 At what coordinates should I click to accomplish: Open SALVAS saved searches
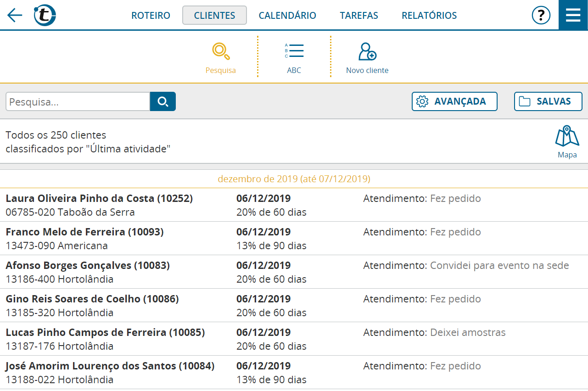pyautogui.click(x=548, y=101)
